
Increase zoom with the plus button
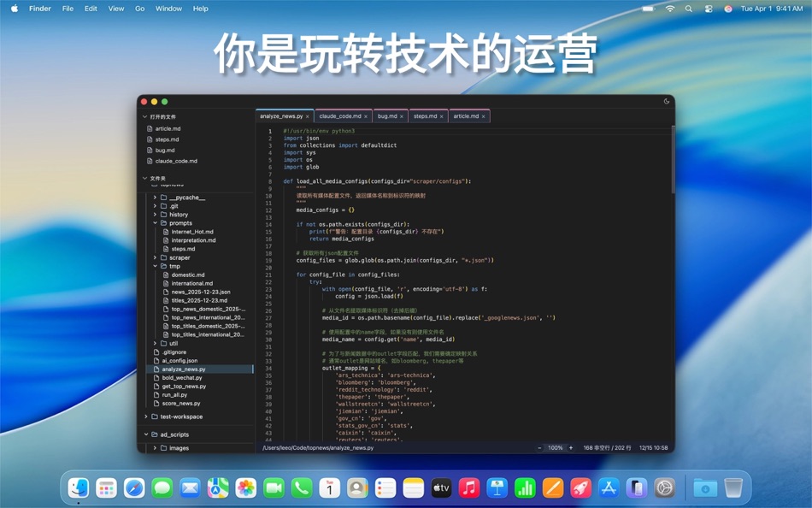(571, 448)
